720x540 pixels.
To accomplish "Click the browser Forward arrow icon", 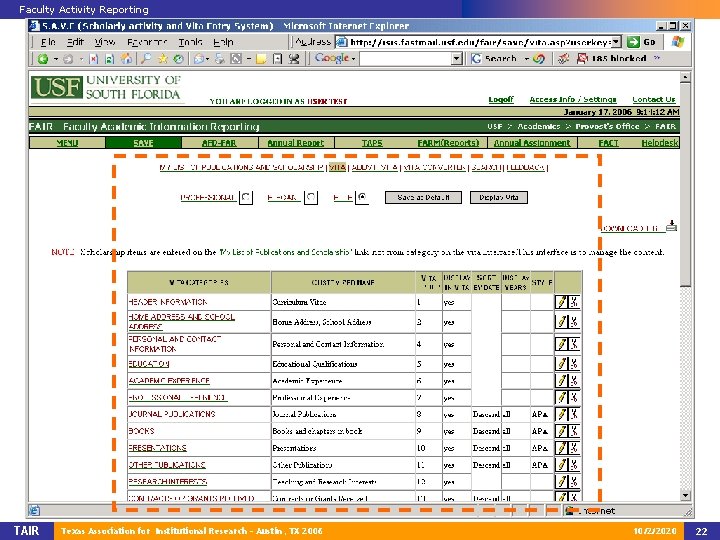I will 68,59.
